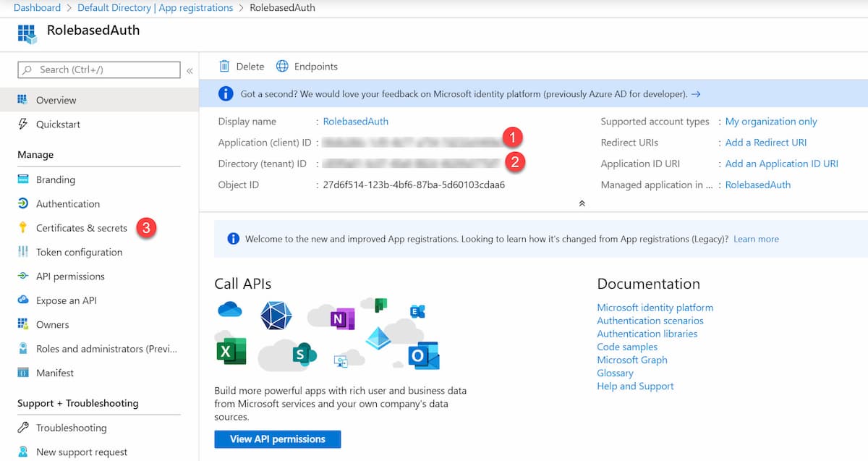Click the New support request icon

click(x=22, y=452)
